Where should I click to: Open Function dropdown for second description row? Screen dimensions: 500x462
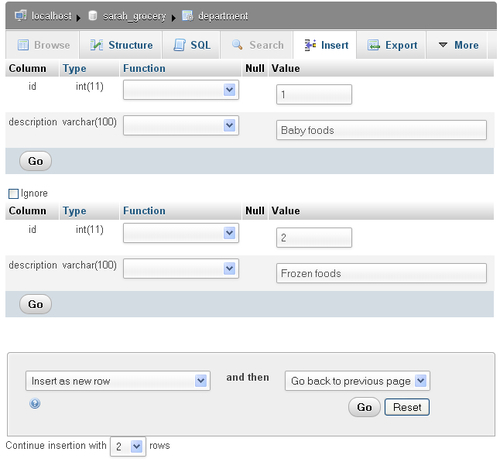click(181, 268)
